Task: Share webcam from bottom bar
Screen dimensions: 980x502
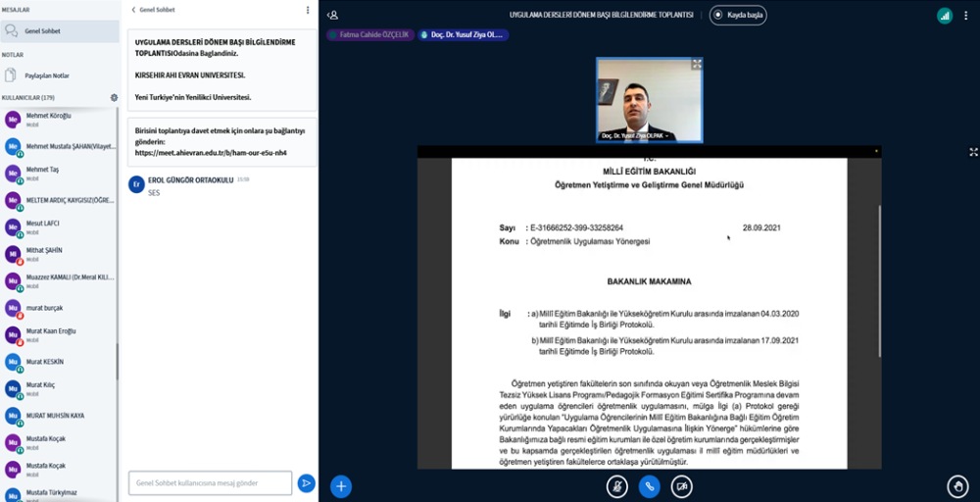Action: click(682, 486)
